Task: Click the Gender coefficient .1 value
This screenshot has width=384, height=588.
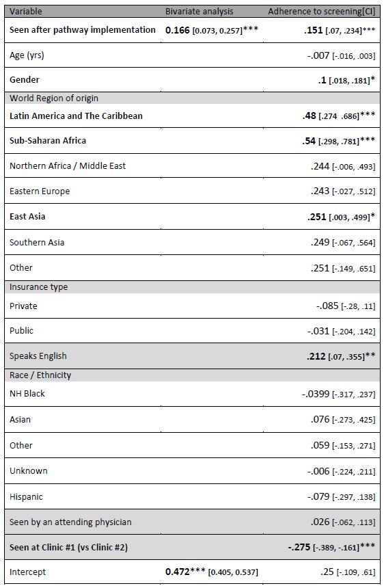Action: coord(323,80)
